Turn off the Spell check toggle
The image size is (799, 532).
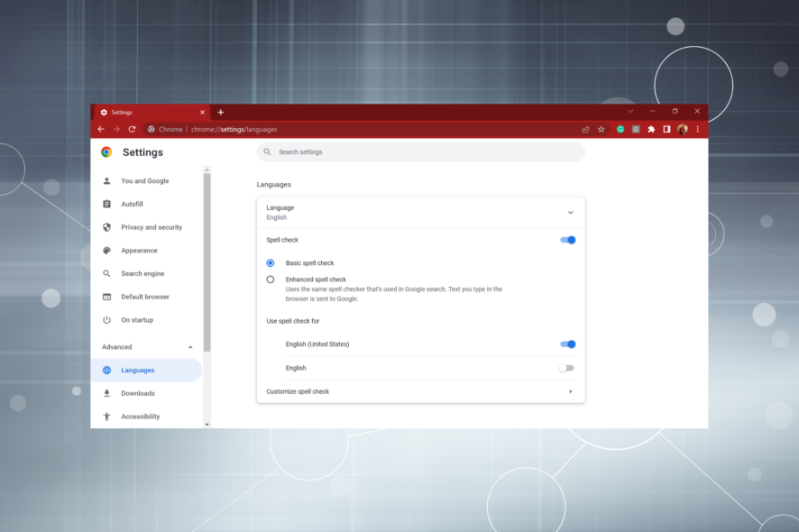[x=567, y=240]
